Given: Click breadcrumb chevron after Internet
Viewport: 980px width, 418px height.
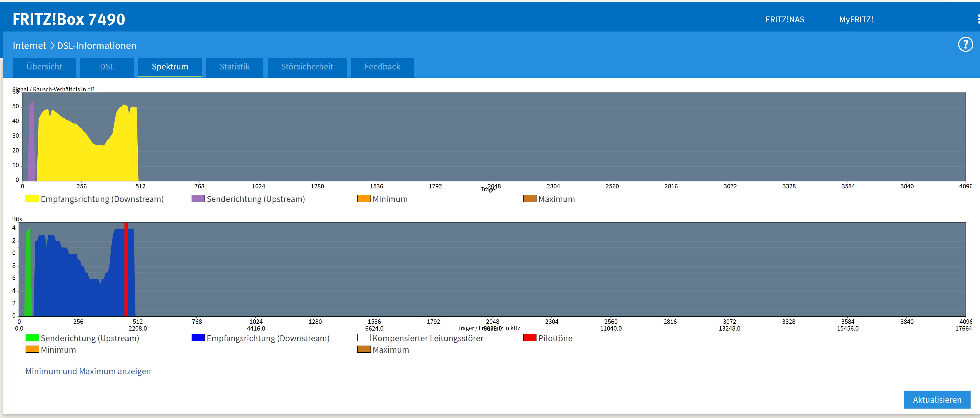Looking at the screenshot, I should point(52,46).
